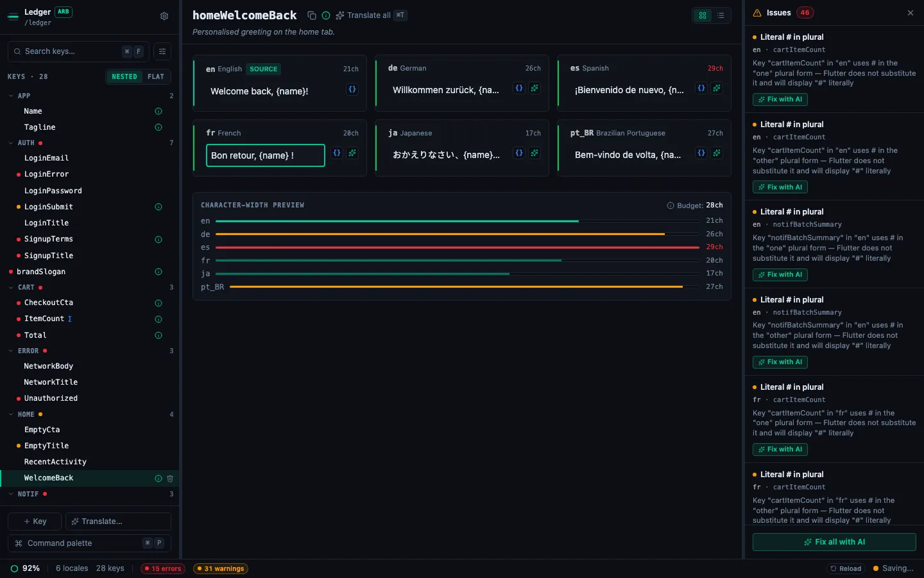This screenshot has width=924, height=578.
Task: Click the 31 warnings status badge
Action: (x=221, y=568)
